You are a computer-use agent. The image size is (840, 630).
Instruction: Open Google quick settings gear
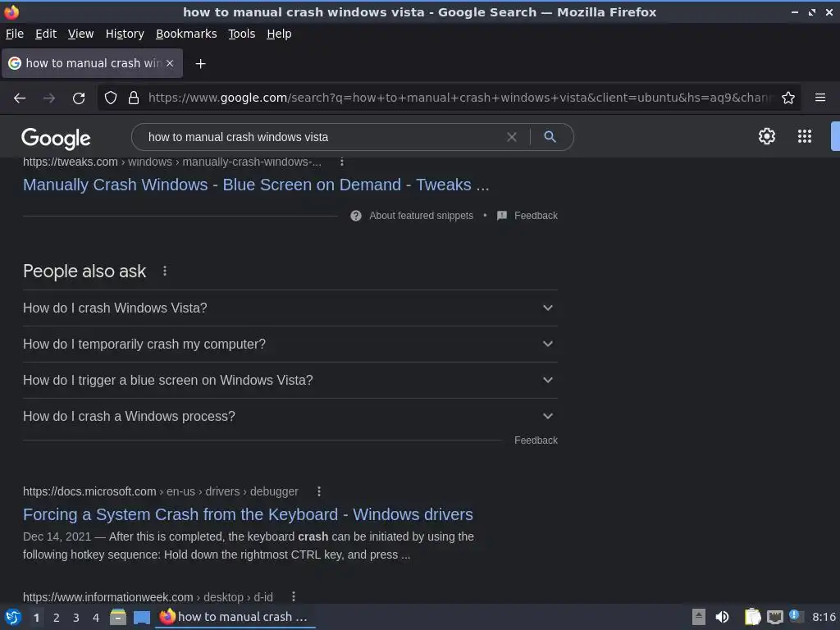767,136
